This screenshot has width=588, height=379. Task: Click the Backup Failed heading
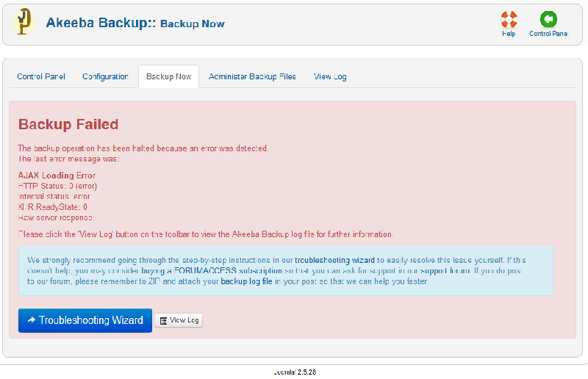click(x=68, y=124)
